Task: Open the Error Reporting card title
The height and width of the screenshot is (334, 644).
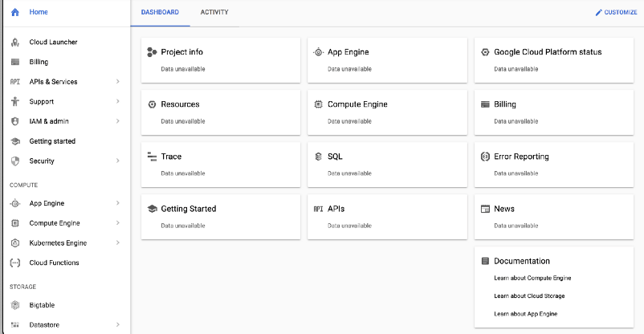Action: pyautogui.click(x=521, y=157)
